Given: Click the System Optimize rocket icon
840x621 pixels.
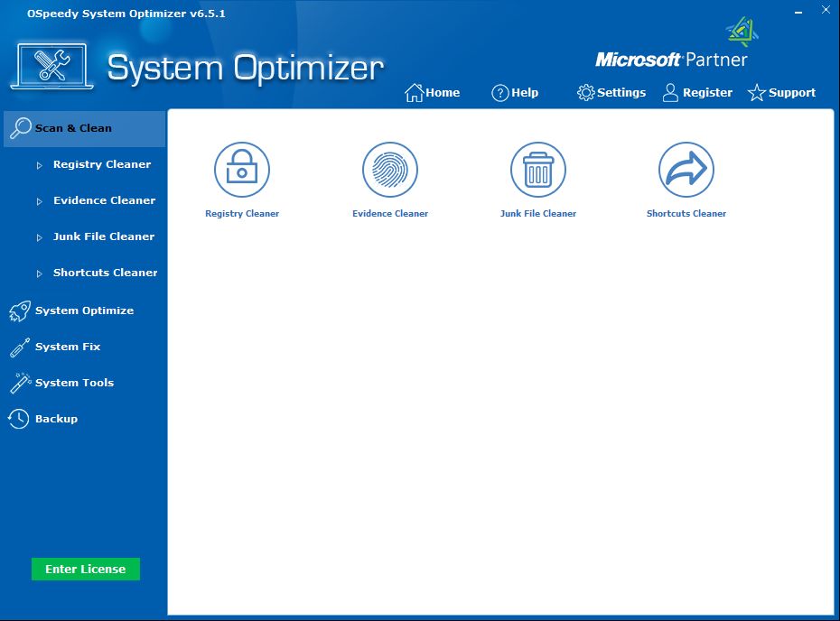Looking at the screenshot, I should pos(20,310).
